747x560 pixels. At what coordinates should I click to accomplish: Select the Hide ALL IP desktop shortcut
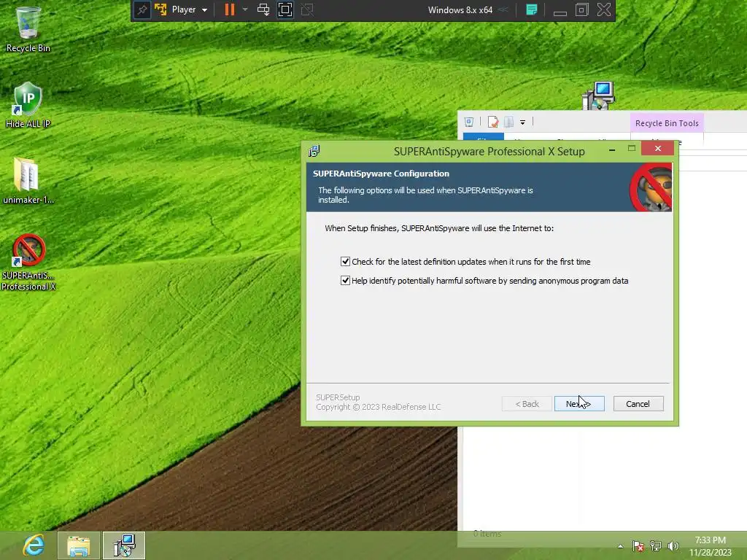point(28,105)
